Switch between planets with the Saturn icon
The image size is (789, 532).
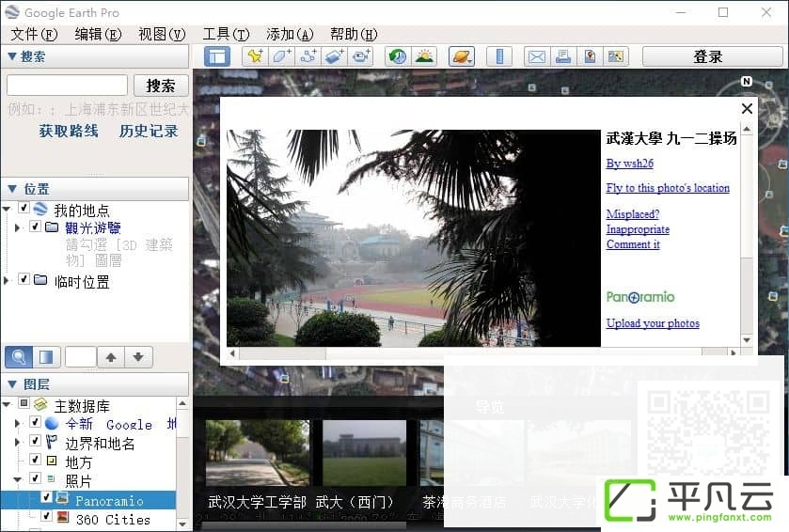tap(462, 56)
